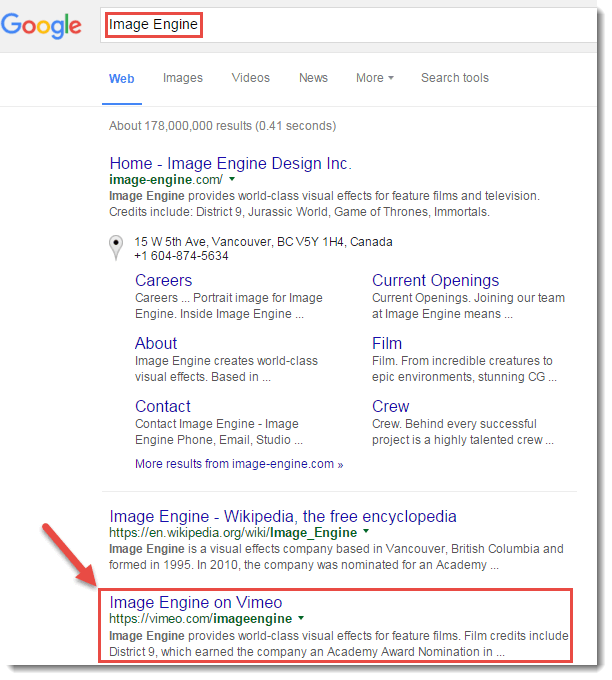Open the More dropdown menu

pyautogui.click(x=375, y=78)
